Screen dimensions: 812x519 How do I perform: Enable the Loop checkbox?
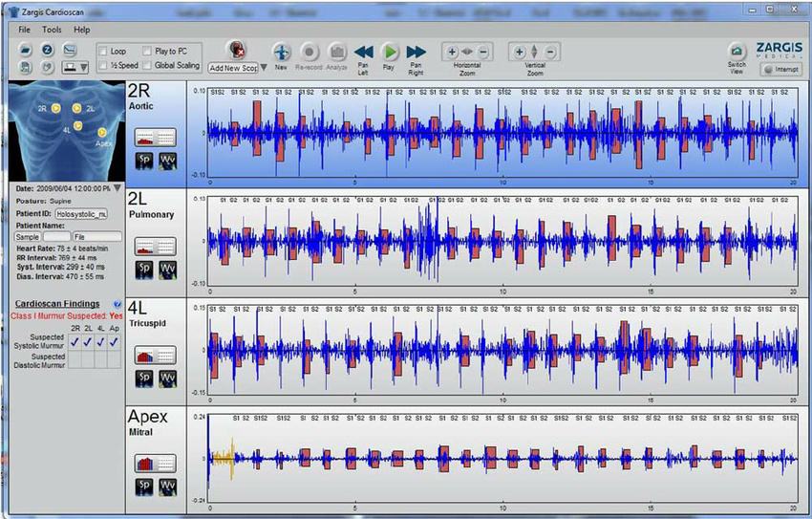[104, 51]
